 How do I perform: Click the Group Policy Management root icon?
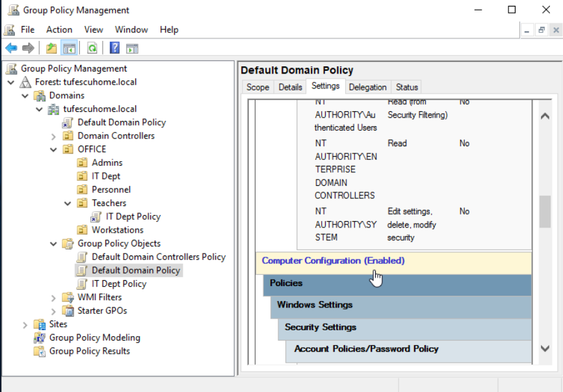12,68
